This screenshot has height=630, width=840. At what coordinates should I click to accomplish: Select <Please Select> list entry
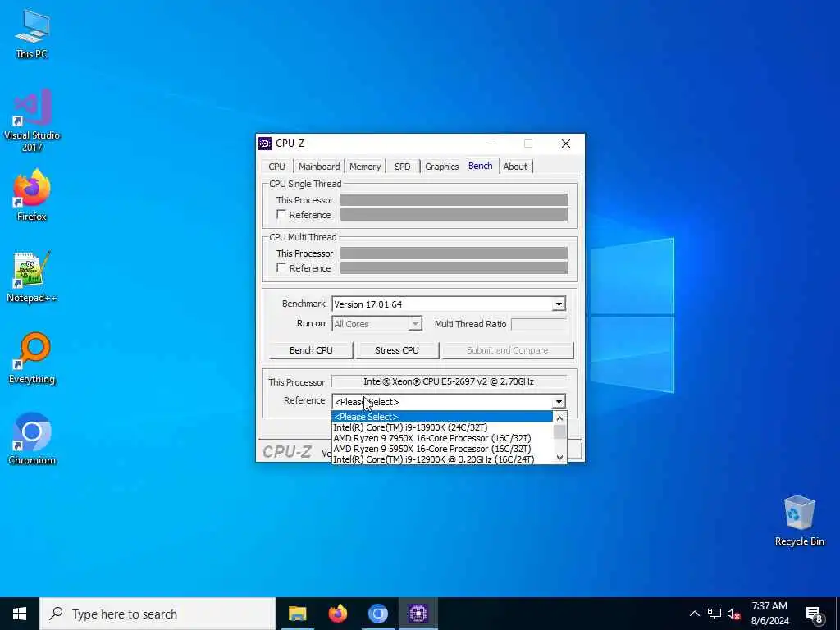point(442,417)
